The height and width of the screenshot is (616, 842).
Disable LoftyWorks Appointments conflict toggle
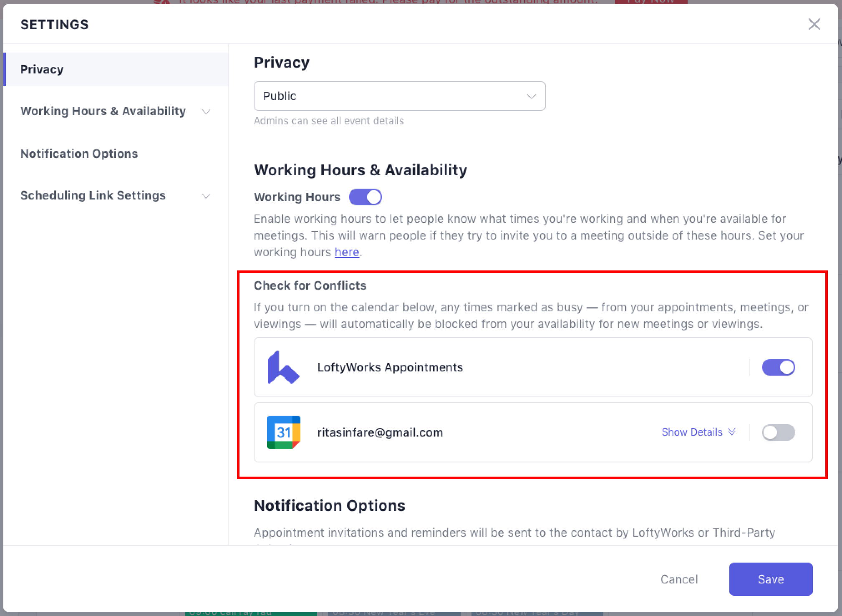pyautogui.click(x=778, y=367)
